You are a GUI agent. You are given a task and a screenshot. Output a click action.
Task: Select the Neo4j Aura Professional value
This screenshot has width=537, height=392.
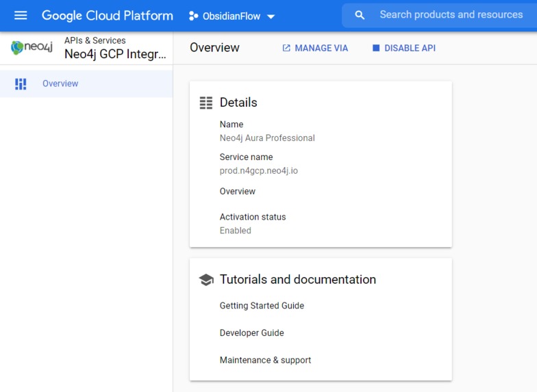(x=267, y=138)
